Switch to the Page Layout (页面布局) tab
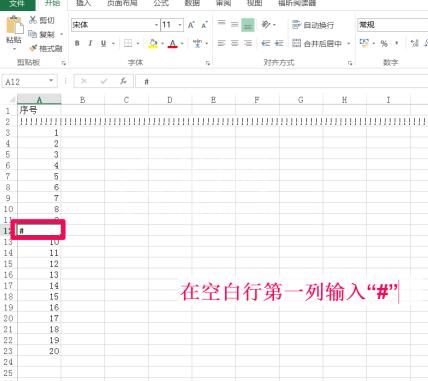This screenshot has height=381, width=428. (122, 4)
